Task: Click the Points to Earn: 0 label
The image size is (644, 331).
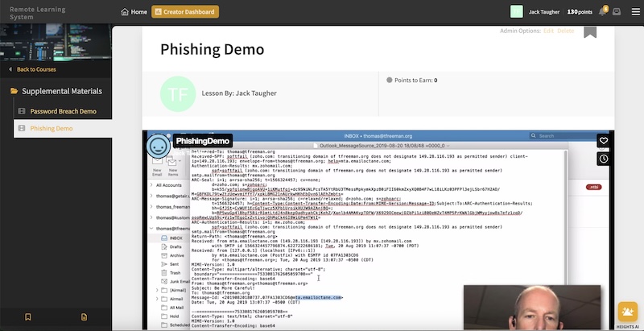Action: click(x=412, y=80)
